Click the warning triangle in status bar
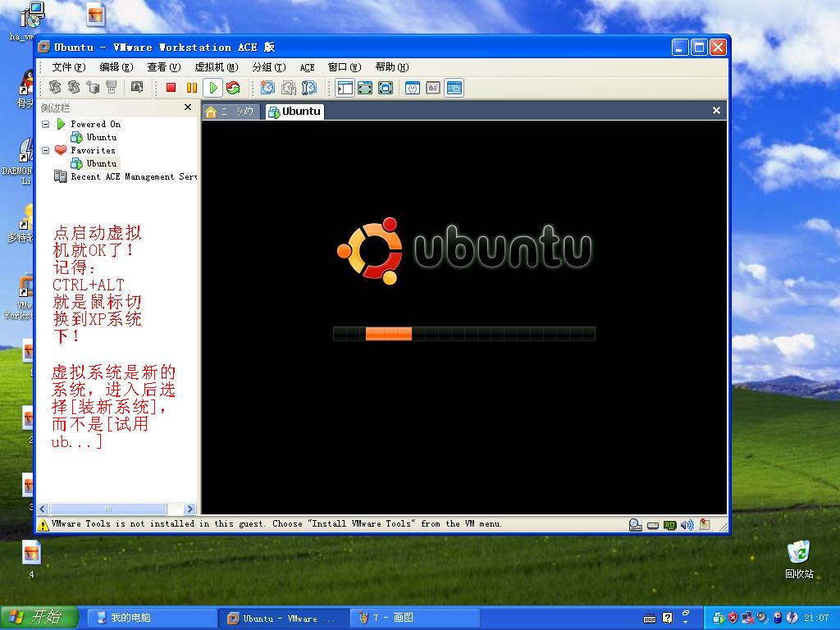Image resolution: width=840 pixels, height=630 pixels. (x=43, y=524)
